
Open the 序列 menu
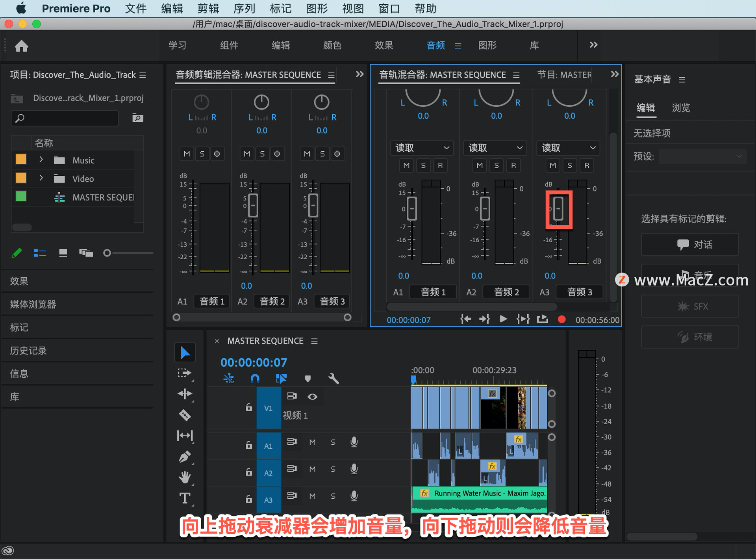click(x=244, y=8)
